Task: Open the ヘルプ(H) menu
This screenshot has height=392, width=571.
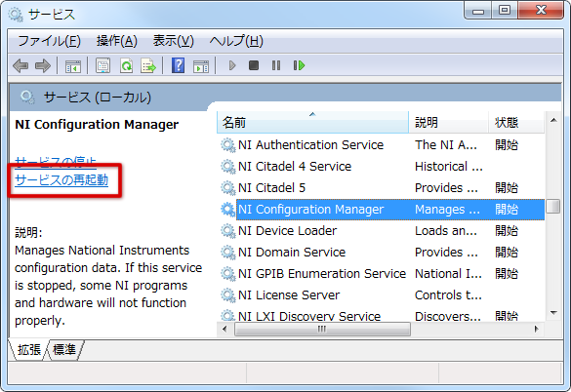Action: point(236,41)
